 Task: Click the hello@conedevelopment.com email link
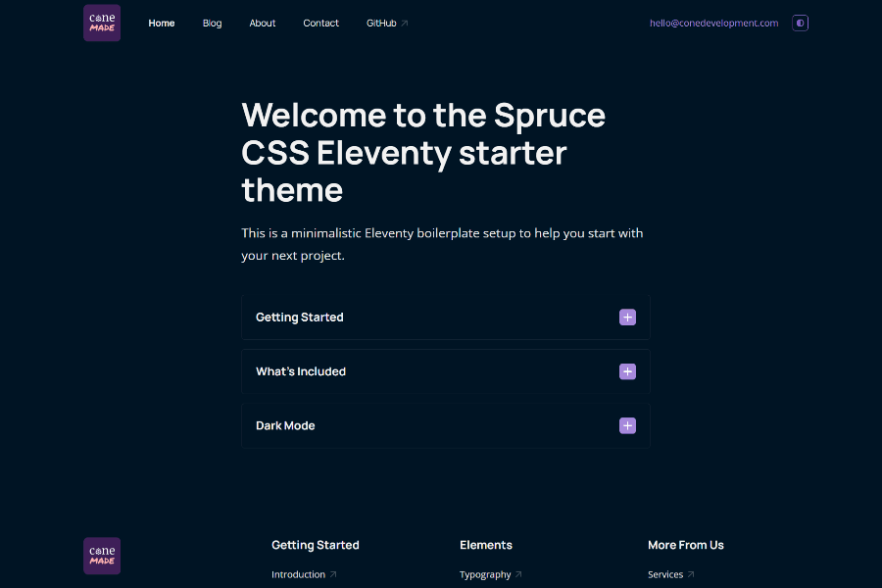coord(712,23)
